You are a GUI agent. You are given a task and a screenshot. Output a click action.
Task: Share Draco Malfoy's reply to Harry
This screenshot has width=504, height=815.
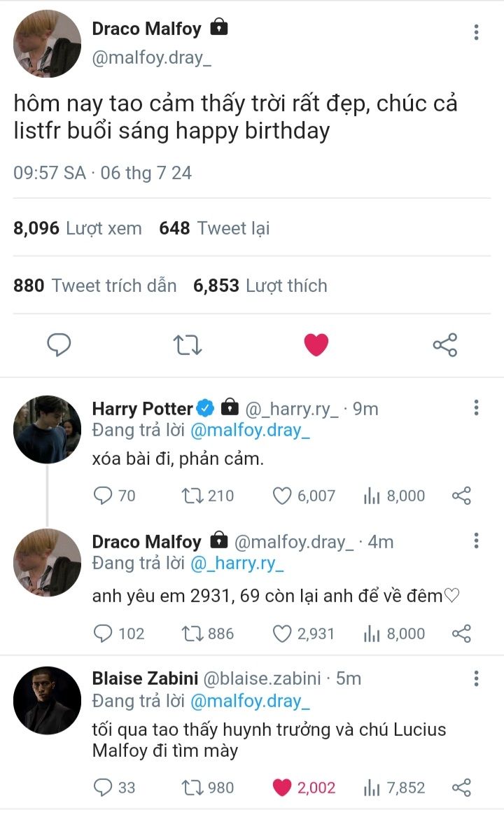point(461,634)
